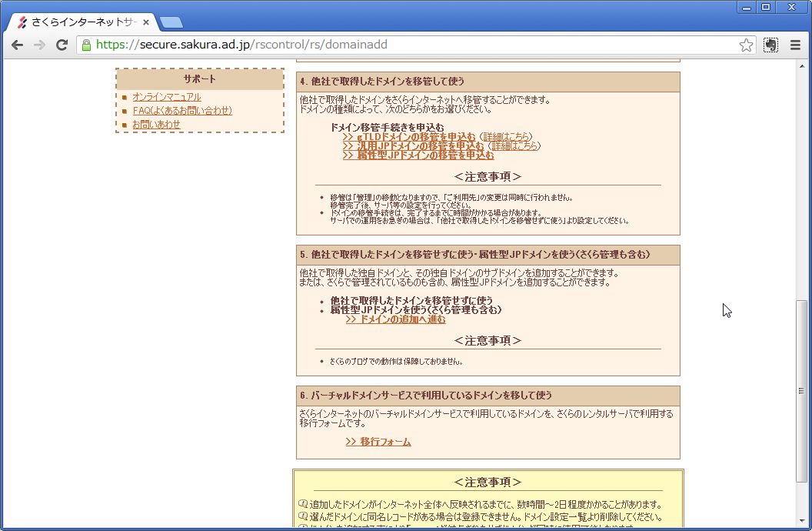This screenshot has width=812, height=531.
Task: Reload the page with refresh icon
Action: (62, 45)
